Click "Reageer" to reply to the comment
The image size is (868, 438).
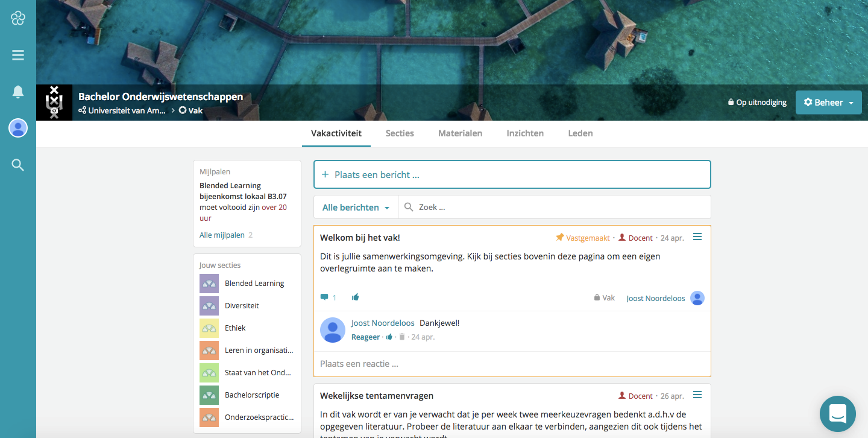tap(365, 337)
